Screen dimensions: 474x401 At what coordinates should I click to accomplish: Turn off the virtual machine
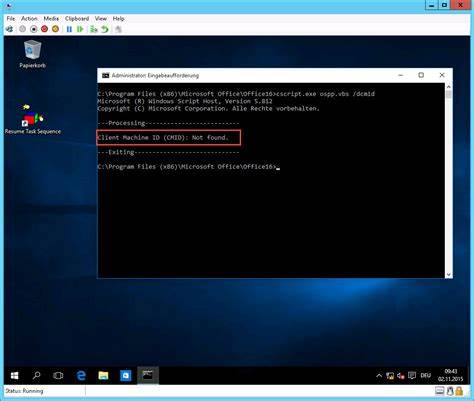pyautogui.click(x=33, y=29)
